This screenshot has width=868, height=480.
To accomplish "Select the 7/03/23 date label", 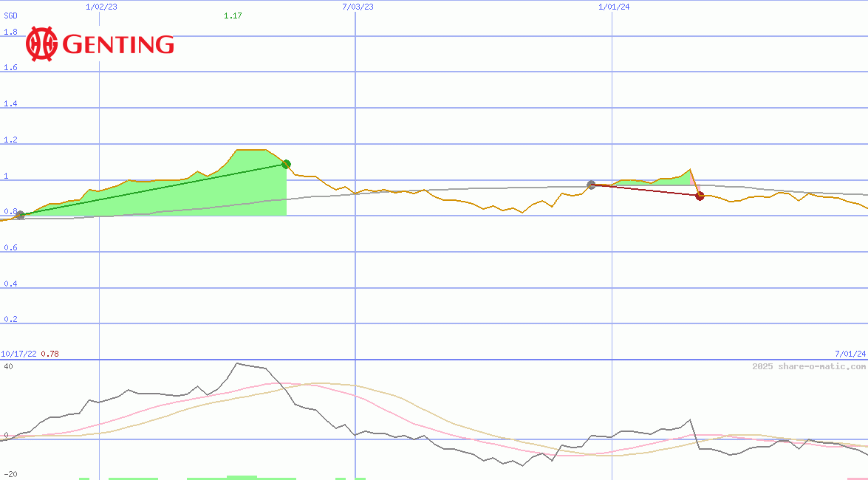I will click(x=358, y=7).
